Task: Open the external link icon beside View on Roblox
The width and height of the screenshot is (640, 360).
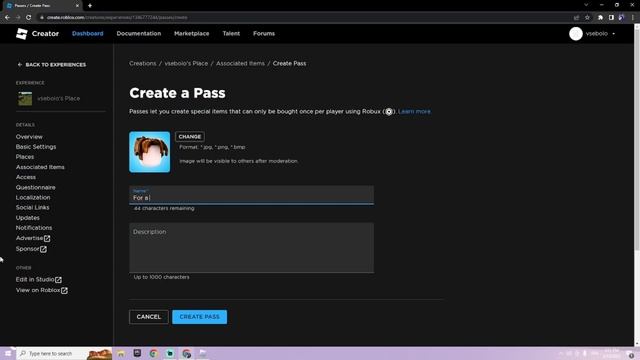Action: coord(64,290)
